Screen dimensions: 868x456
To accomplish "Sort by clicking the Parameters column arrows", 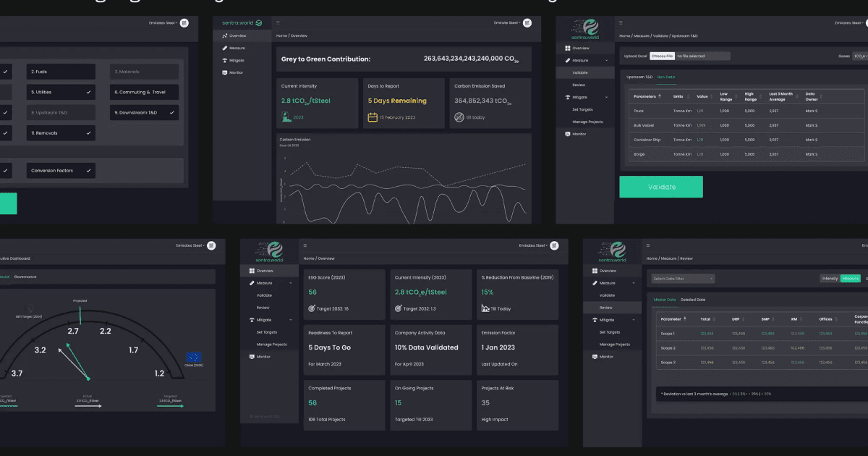I will click(x=660, y=96).
